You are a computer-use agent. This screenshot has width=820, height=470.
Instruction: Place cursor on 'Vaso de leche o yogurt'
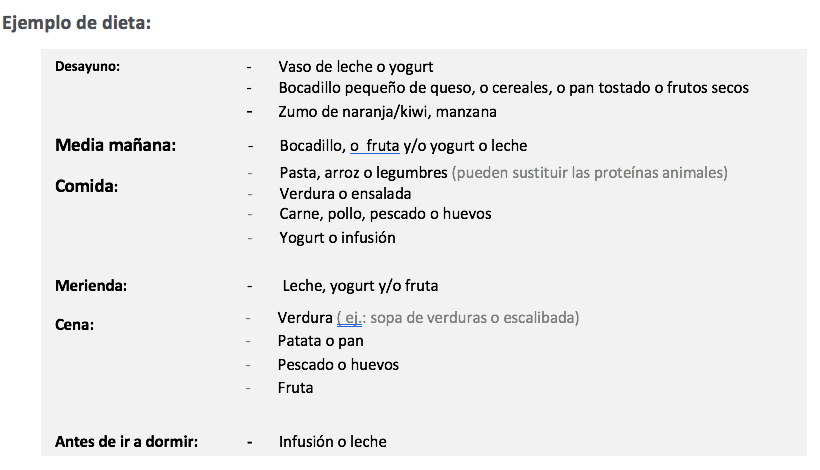[x=356, y=67]
